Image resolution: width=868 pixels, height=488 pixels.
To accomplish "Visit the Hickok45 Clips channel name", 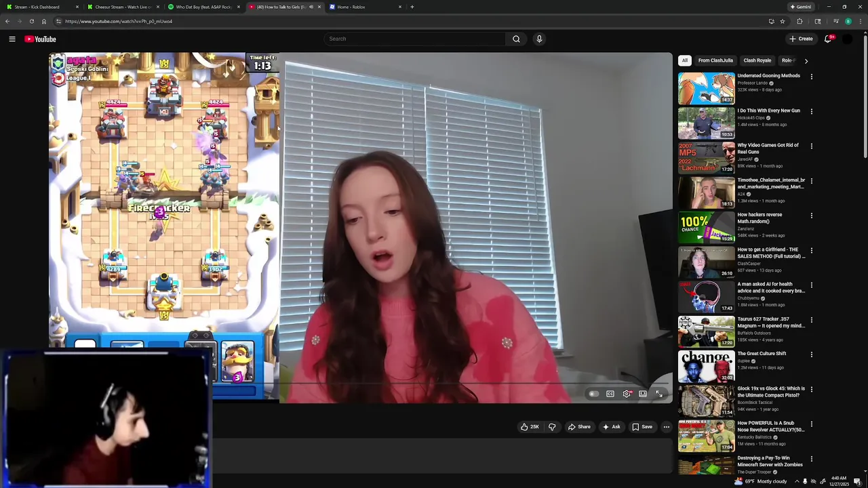I will (751, 118).
